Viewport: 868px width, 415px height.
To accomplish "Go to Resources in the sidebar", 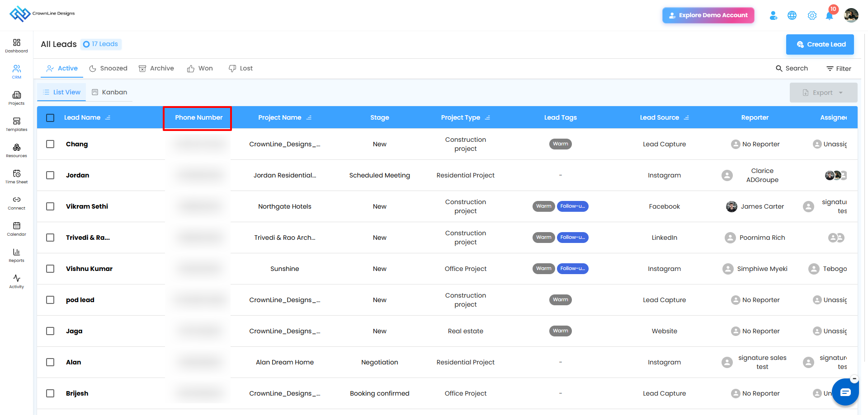I will (x=16, y=150).
